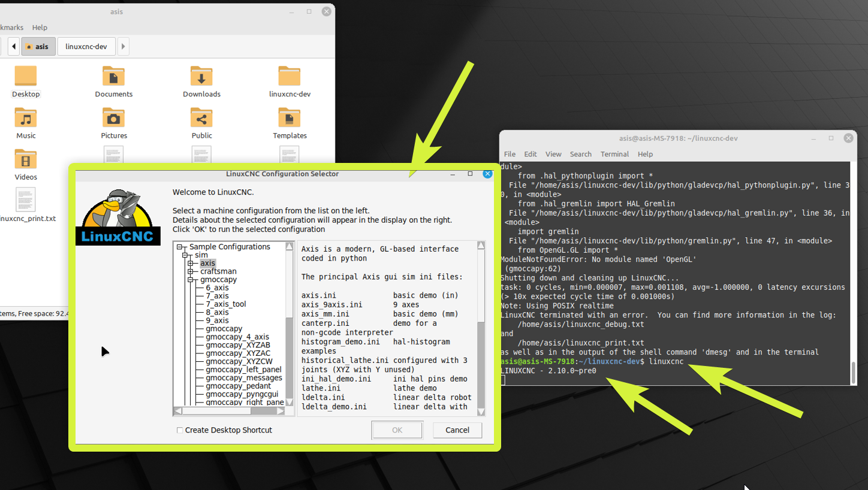The width and height of the screenshot is (868, 490).
Task: Click the Sample Configurations root label
Action: (230, 247)
